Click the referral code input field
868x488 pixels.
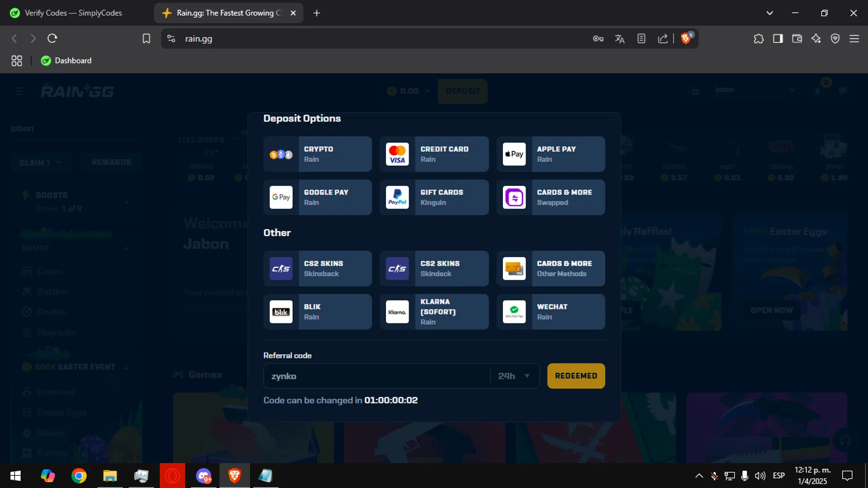tap(376, 376)
